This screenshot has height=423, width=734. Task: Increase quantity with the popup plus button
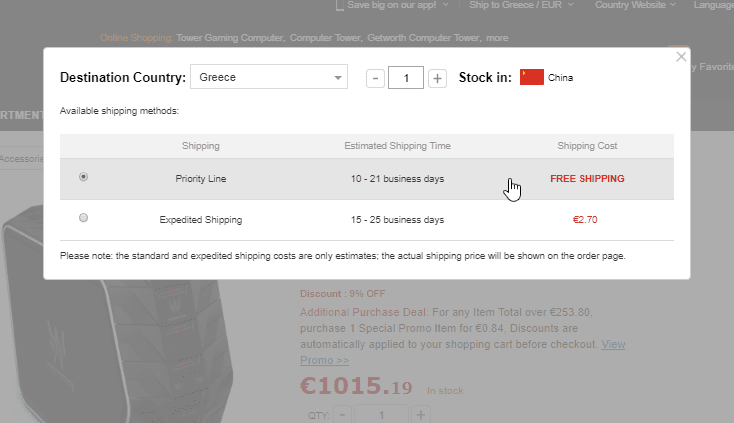(437, 78)
